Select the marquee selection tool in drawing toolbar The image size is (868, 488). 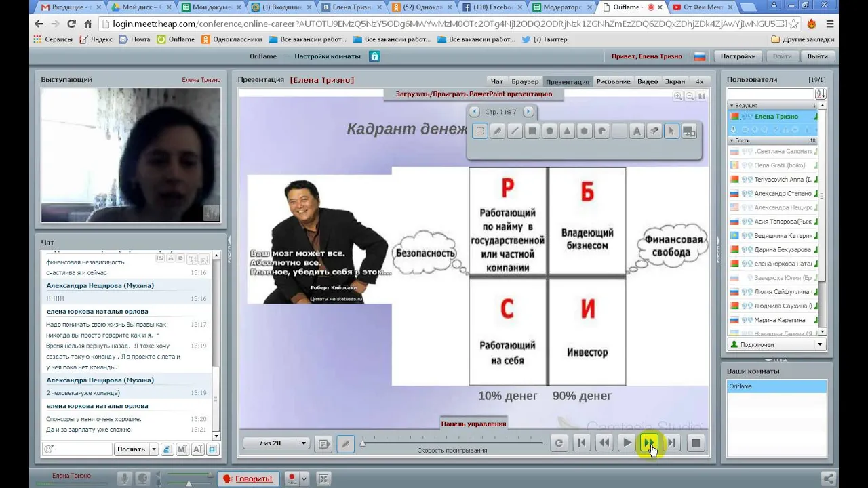(479, 131)
